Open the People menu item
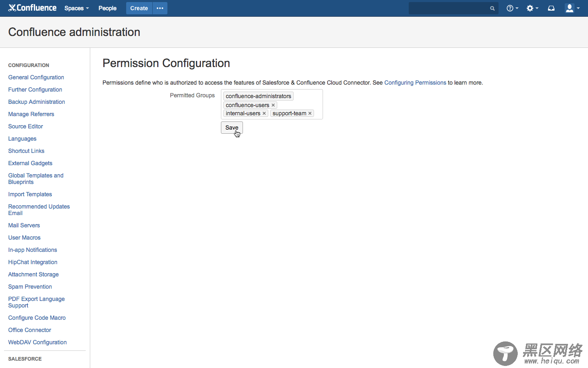 107,8
